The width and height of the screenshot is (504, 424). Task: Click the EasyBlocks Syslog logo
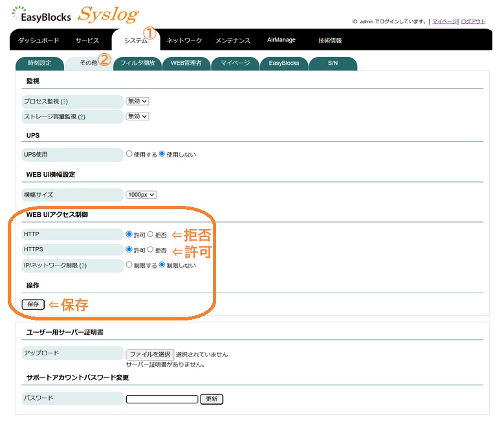pyautogui.click(x=76, y=14)
